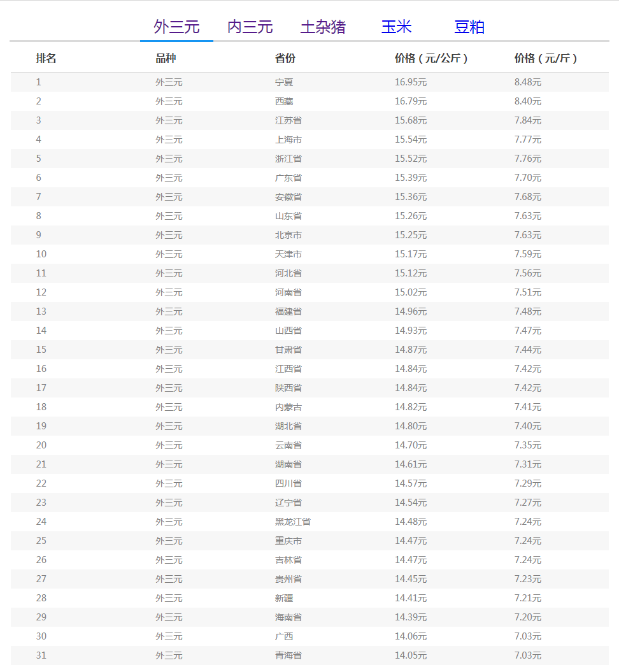
Task: Click the 广西 cell
Action: point(284,636)
